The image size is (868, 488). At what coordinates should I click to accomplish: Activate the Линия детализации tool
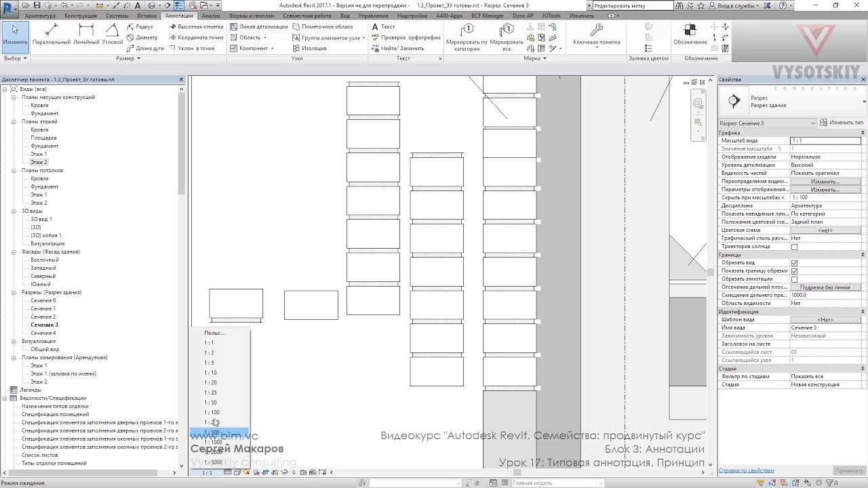pyautogui.click(x=259, y=26)
